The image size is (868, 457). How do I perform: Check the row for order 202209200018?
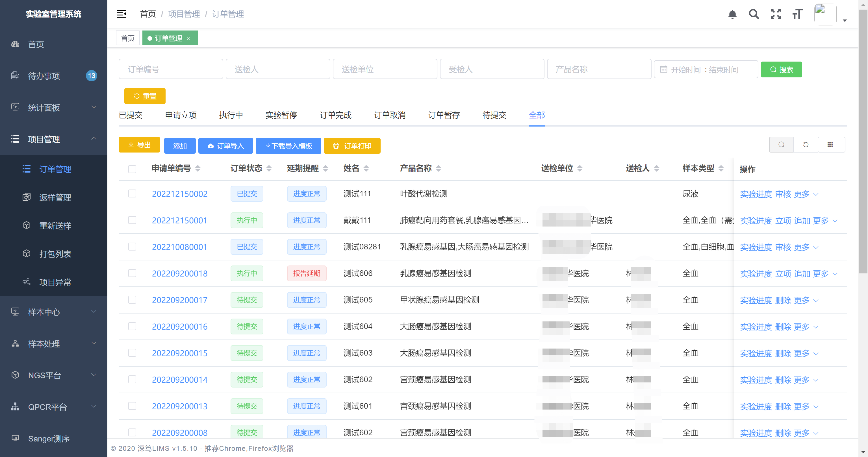(132, 273)
